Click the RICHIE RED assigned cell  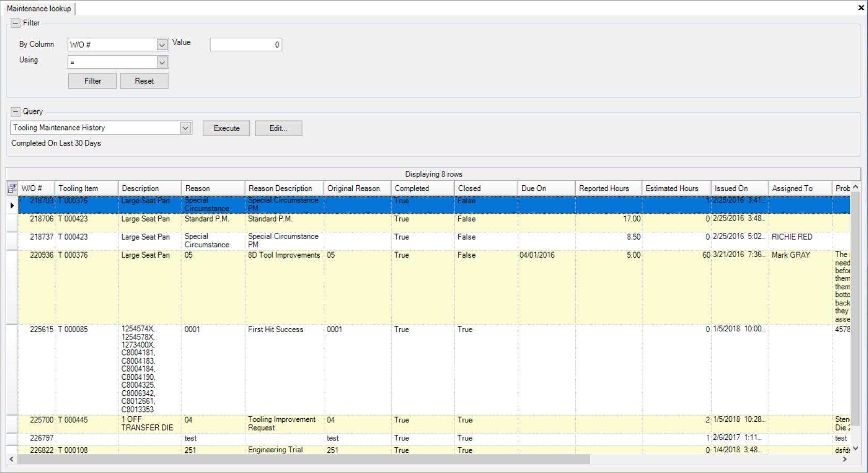point(800,241)
